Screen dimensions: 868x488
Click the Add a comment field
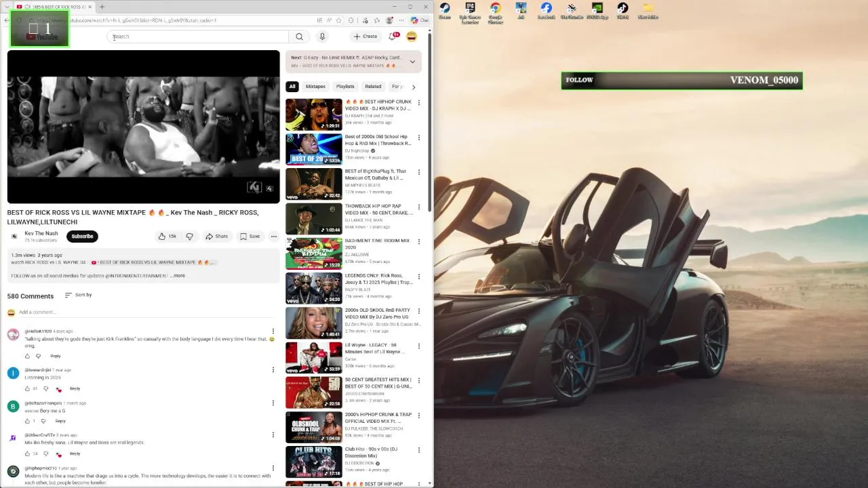click(x=148, y=312)
